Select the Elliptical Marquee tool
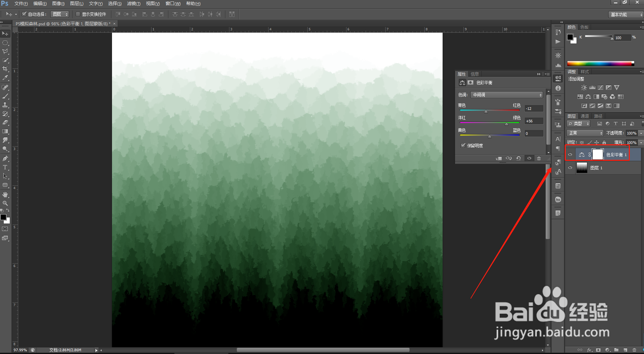 pos(5,43)
